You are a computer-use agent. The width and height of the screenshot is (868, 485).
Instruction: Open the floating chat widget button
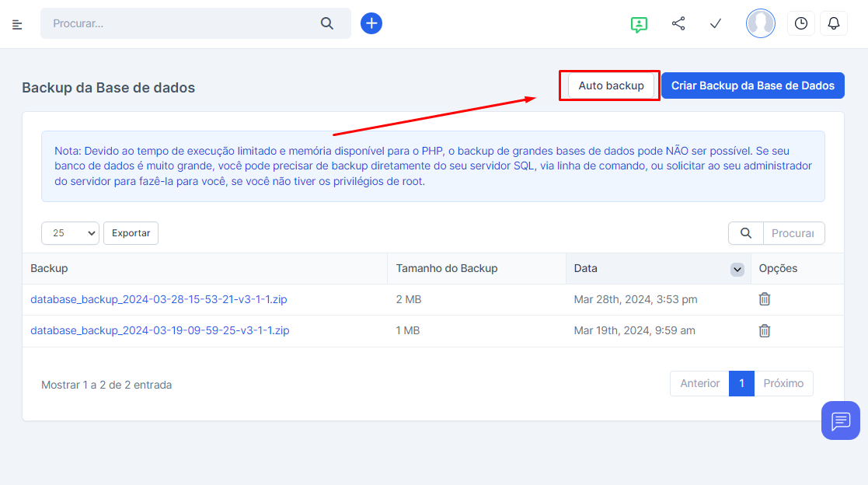(x=840, y=420)
